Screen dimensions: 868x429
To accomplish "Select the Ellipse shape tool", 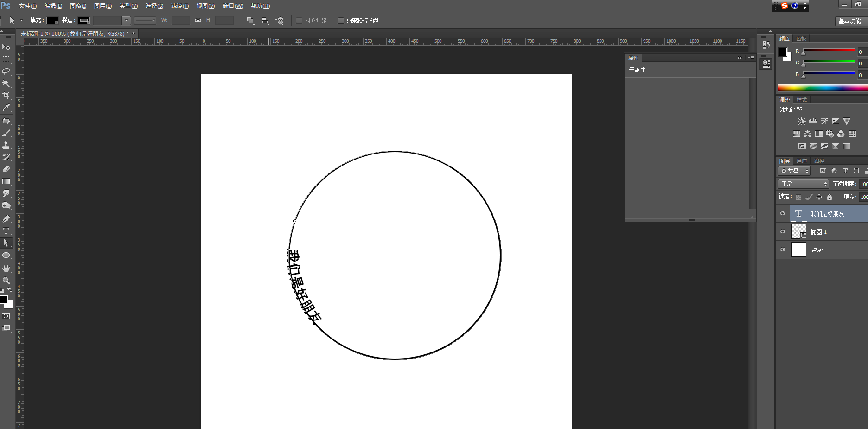I will pyautogui.click(x=6, y=256).
